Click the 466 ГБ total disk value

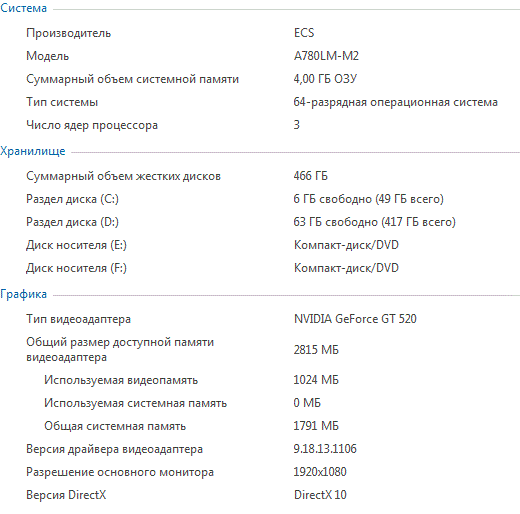311,176
